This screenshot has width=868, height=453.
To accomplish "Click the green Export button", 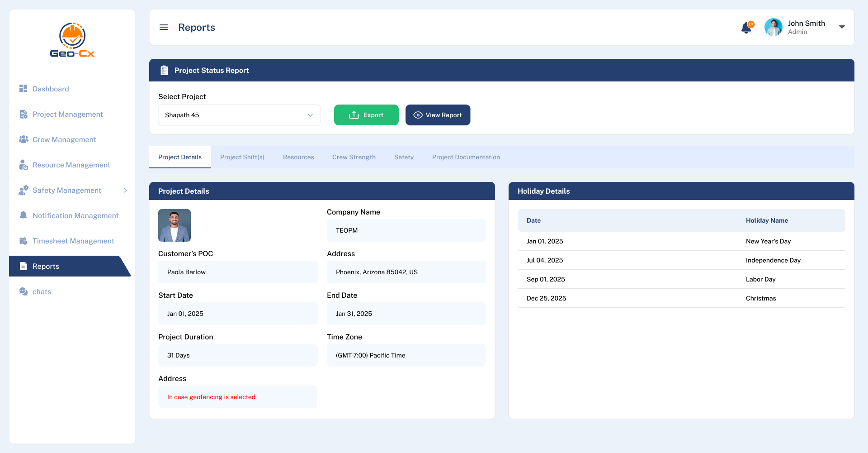I will tap(366, 115).
